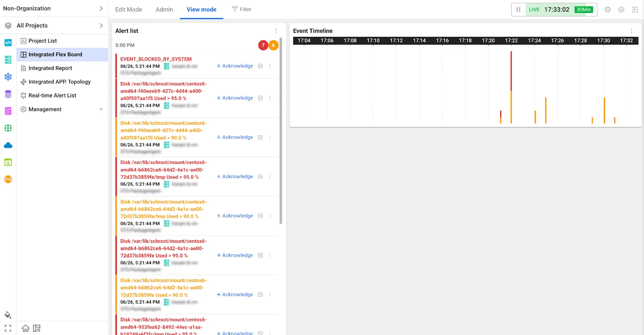
Task: Switch to Admin tab
Action: click(x=164, y=10)
